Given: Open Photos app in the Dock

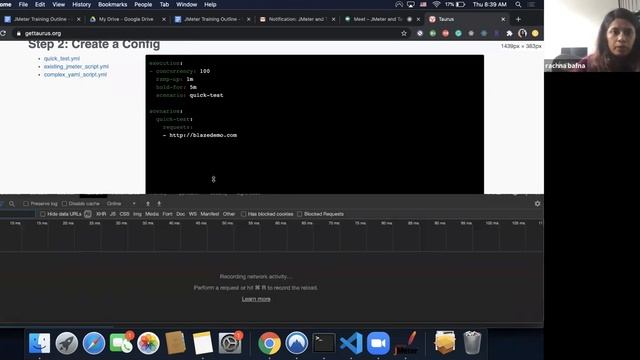Looking at the screenshot, I should tap(148, 343).
